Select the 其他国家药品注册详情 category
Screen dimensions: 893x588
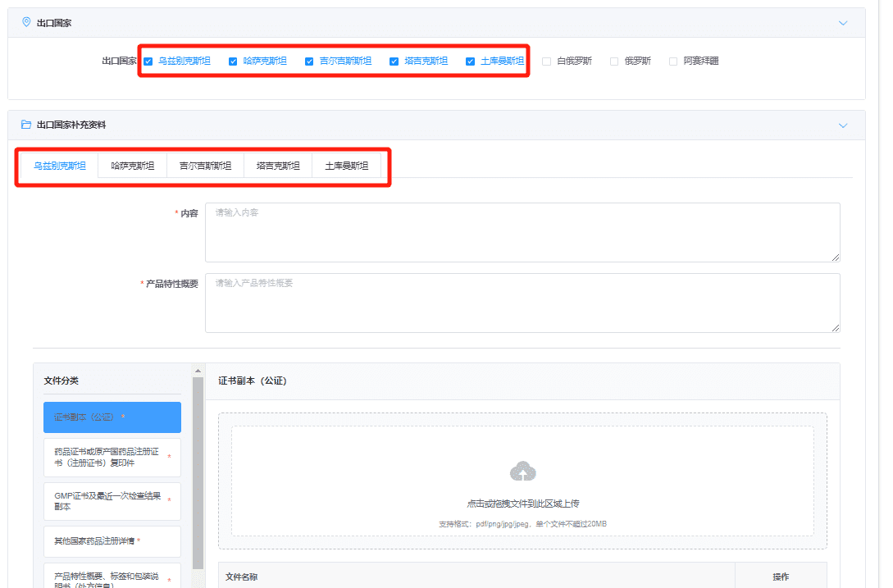point(112,541)
